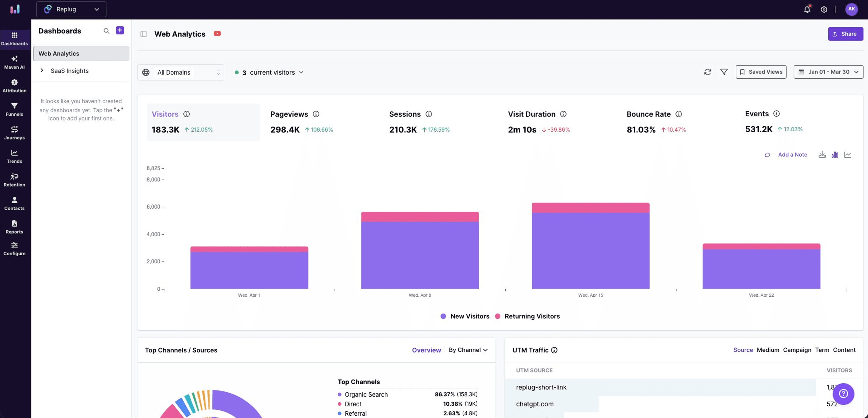The height and width of the screenshot is (418, 868).
Task: Open the Trends section
Action: click(15, 157)
